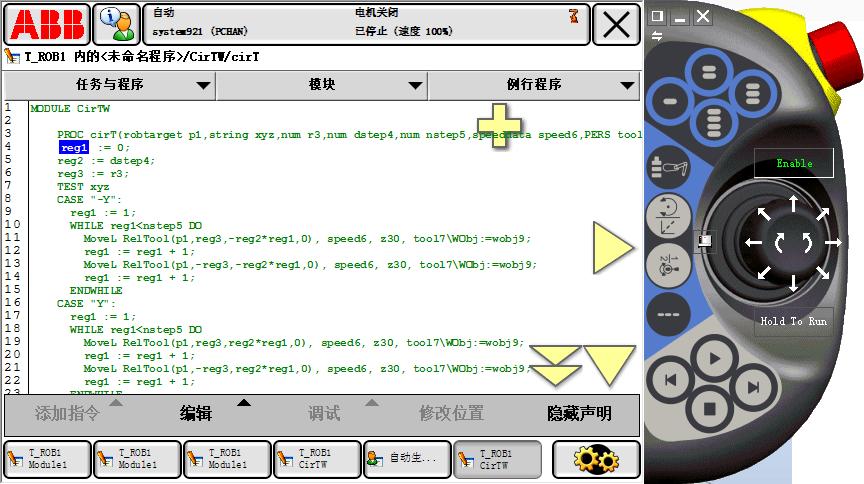864x484 pixels.
Task: Click joystick up arrow
Action: (793, 203)
